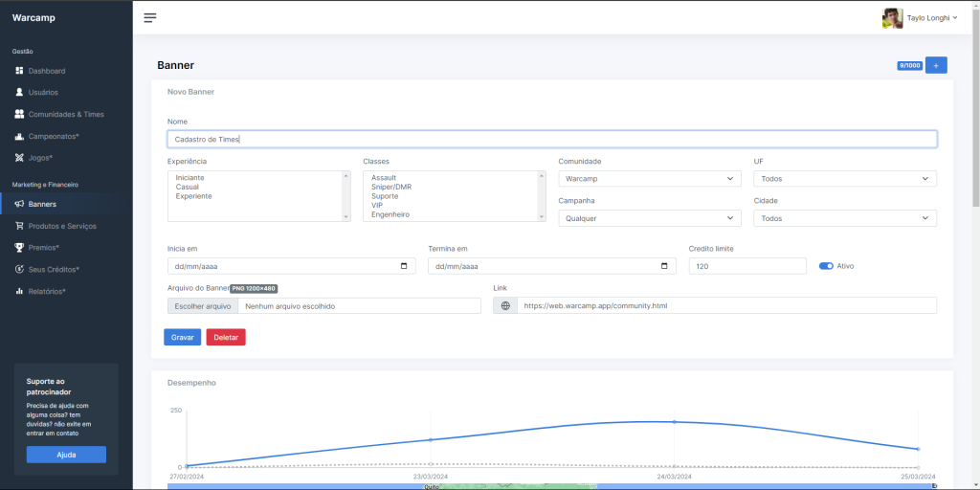Click the Escolher arquivo file chooser
The width and height of the screenshot is (980, 490).
201,305
